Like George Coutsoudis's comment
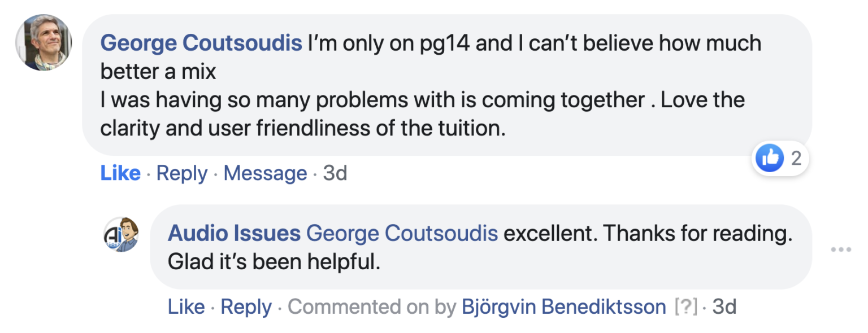 pos(120,173)
